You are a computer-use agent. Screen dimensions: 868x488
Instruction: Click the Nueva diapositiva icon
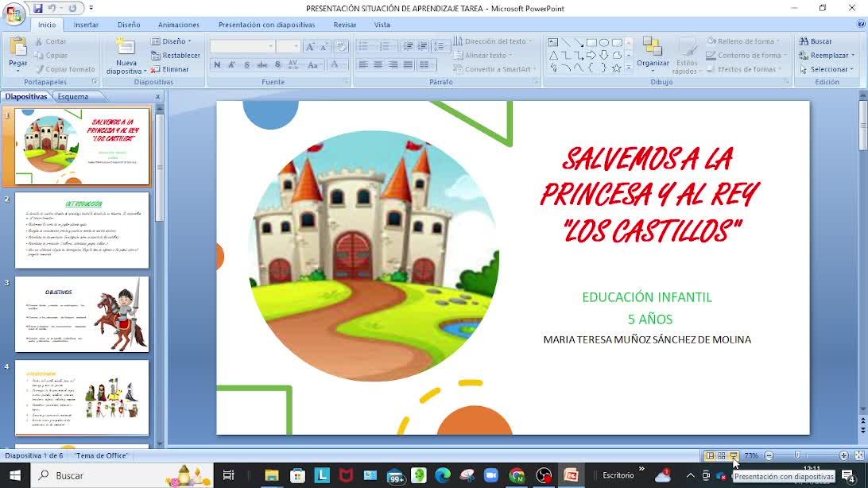click(126, 47)
